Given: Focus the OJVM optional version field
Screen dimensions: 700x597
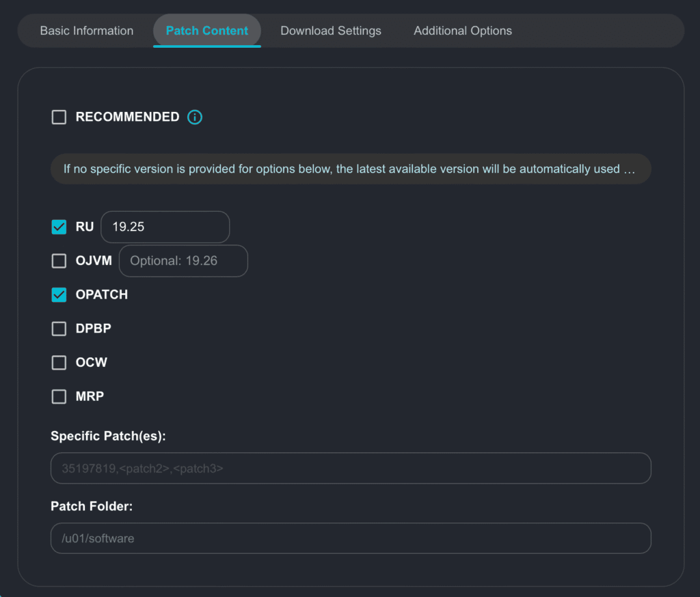Looking at the screenshot, I should 183,261.
